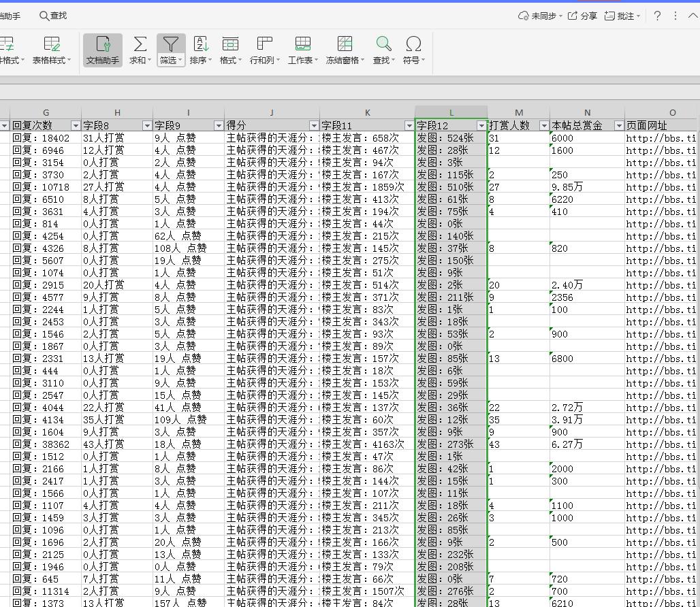
Task: Click the 排序 sort A-Z icon
Action: pyautogui.click(x=201, y=45)
